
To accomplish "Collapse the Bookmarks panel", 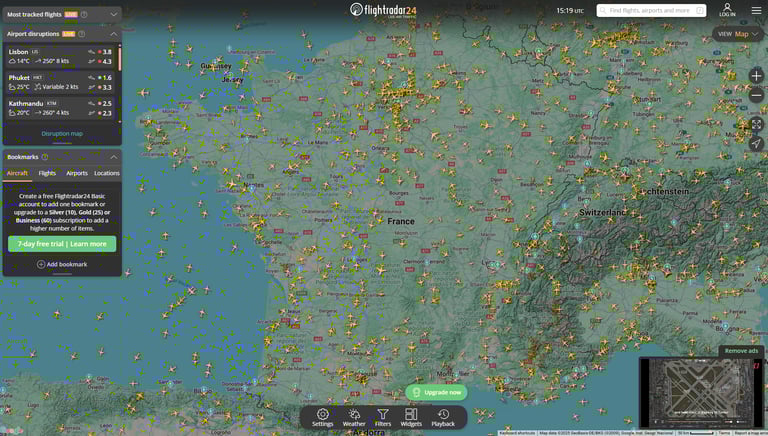I will [x=114, y=157].
